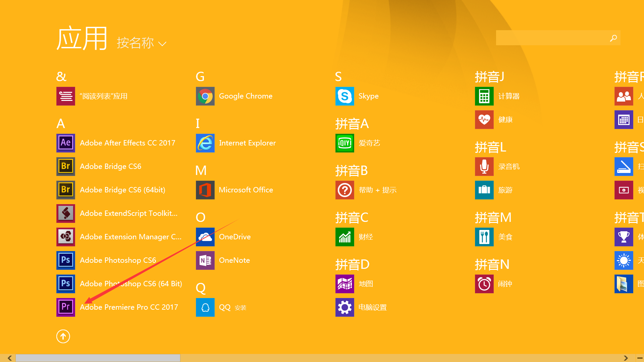Click the O group header
Image resolution: width=644 pixels, height=362 pixels.
coord(201,218)
